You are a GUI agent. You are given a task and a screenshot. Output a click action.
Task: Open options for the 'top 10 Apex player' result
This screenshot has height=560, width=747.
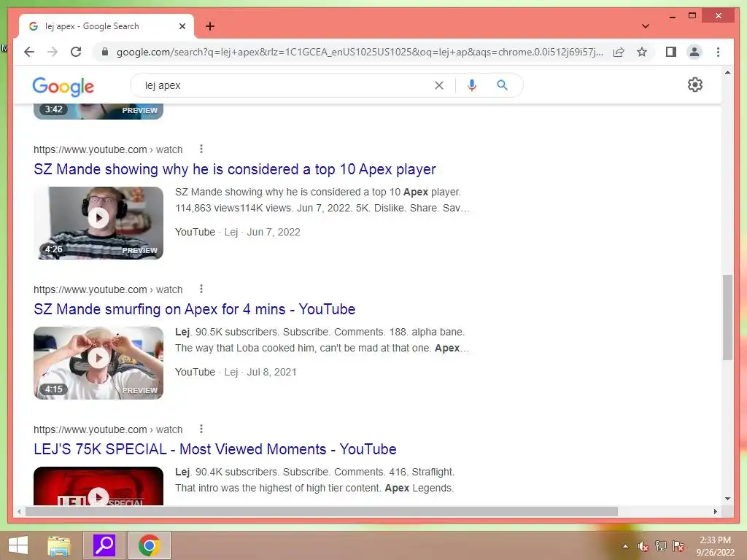click(x=201, y=149)
